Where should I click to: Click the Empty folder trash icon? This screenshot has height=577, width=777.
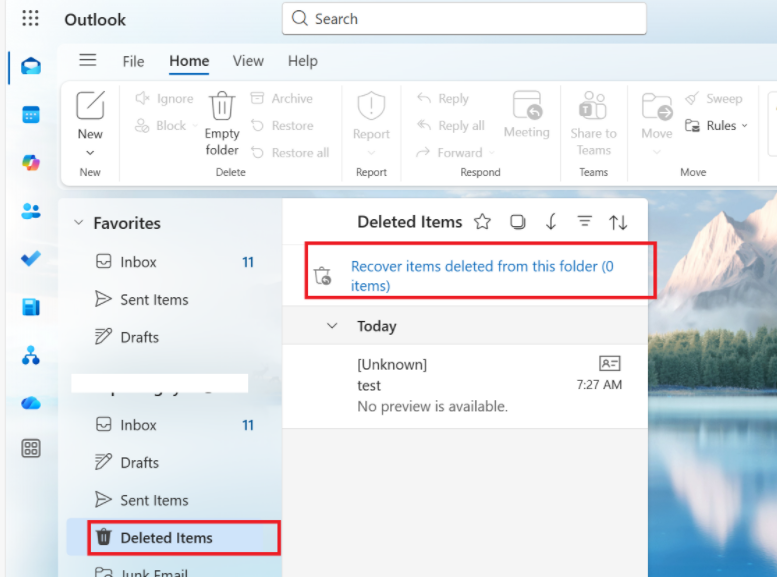click(222, 106)
